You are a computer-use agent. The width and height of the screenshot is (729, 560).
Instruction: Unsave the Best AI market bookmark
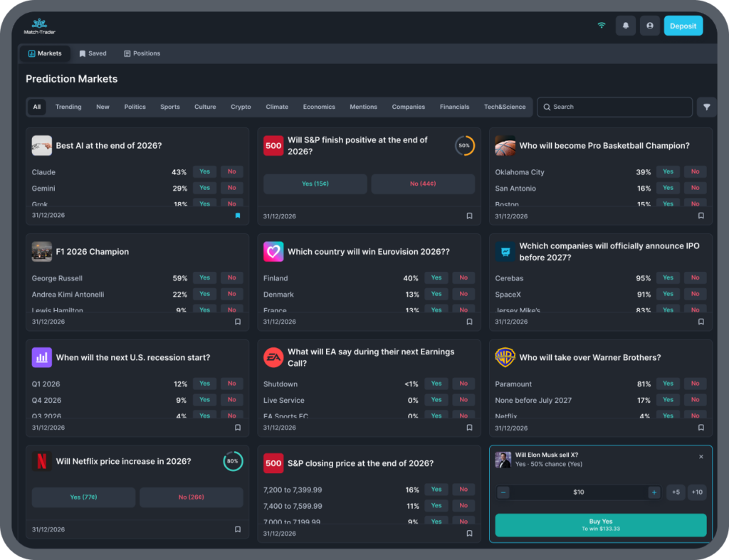click(238, 215)
